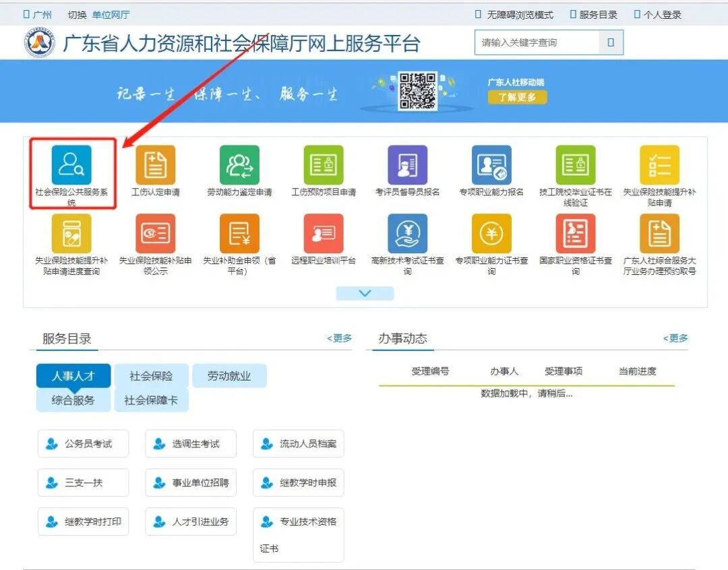This screenshot has height=570, width=728.
Task: Expand the service icons with the down arrow
Action: coord(364,293)
